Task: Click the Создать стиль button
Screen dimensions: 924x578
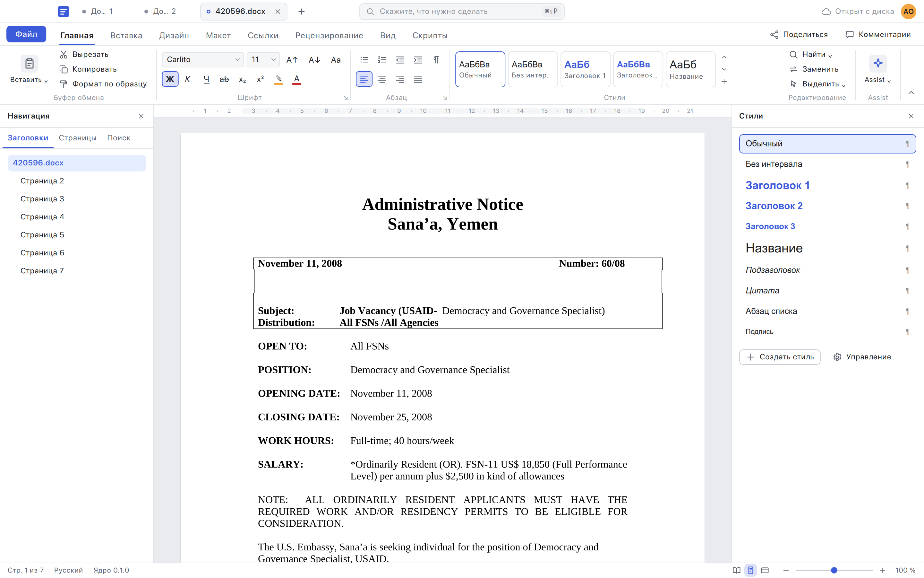Action: coord(780,357)
